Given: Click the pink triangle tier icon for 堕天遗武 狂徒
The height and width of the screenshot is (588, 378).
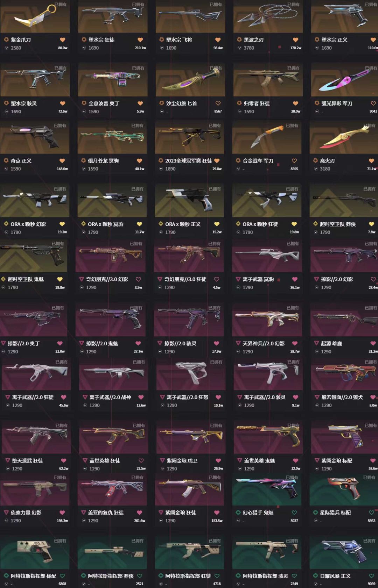Looking at the screenshot, I should 8,460.
